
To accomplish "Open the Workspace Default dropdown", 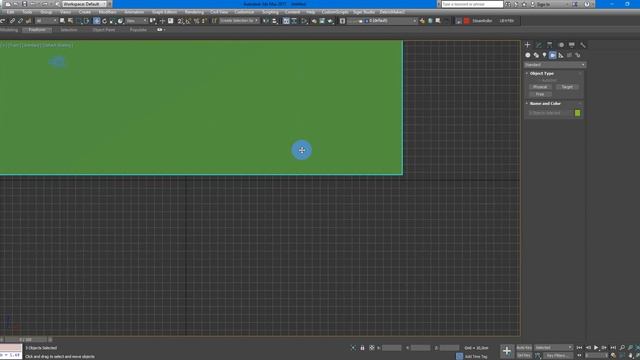I will point(84,4).
